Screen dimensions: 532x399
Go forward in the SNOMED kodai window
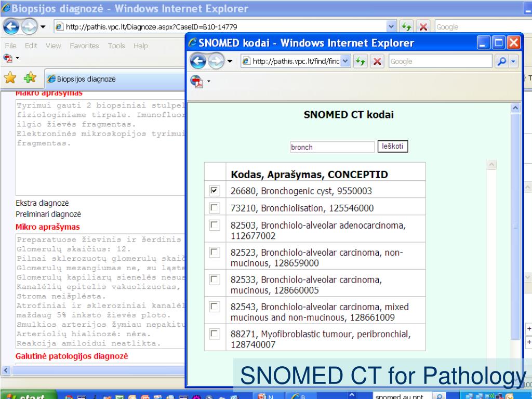tap(216, 61)
